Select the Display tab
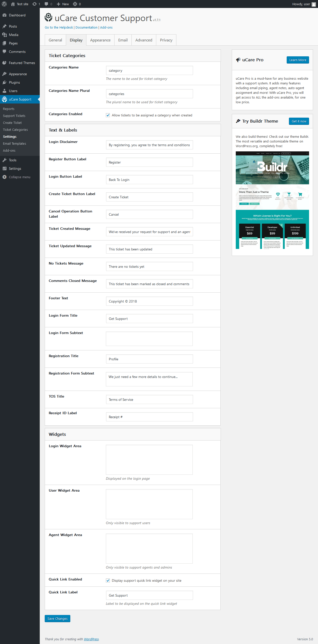318x644 pixels. click(76, 40)
